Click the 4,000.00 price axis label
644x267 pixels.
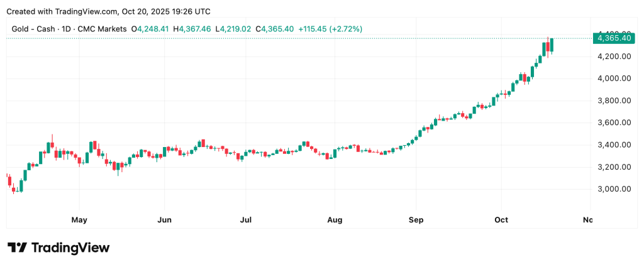pyautogui.click(x=614, y=79)
